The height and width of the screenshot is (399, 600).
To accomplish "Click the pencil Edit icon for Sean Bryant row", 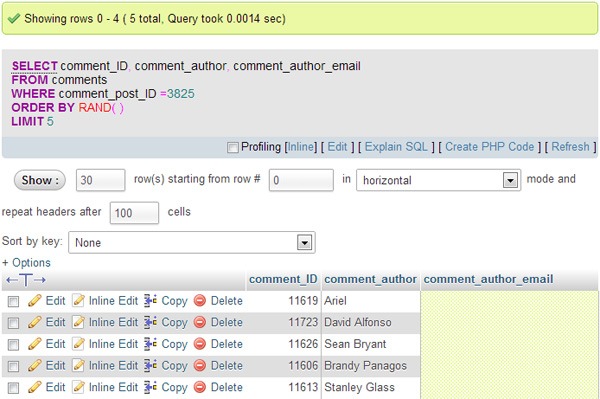I will (34, 344).
